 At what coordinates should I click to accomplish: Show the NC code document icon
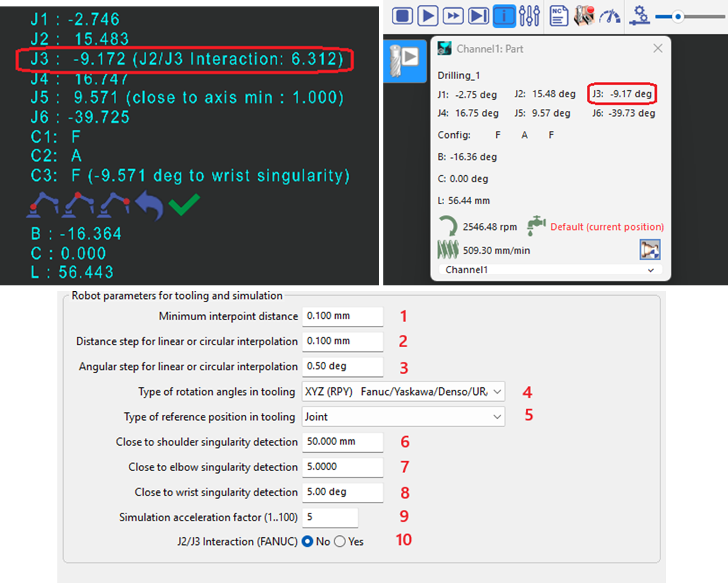click(x=559, y=15)
